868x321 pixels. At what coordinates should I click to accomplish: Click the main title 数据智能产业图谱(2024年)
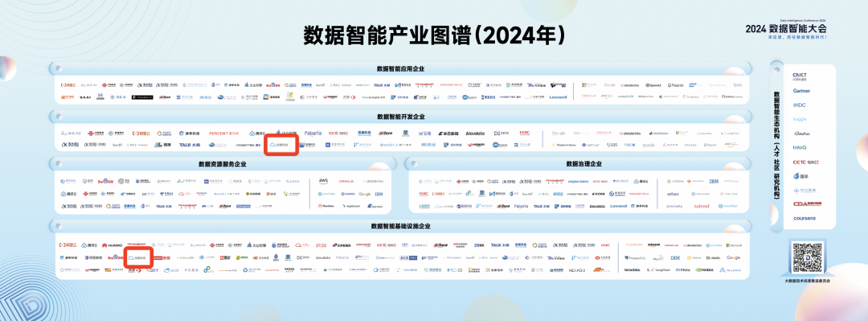click(x=433, y=35)
